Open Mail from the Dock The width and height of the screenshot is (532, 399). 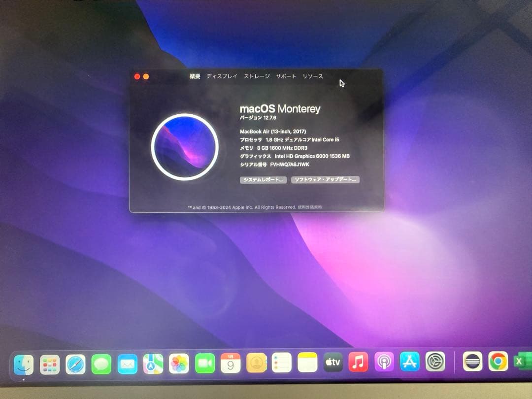click(127, 364)
